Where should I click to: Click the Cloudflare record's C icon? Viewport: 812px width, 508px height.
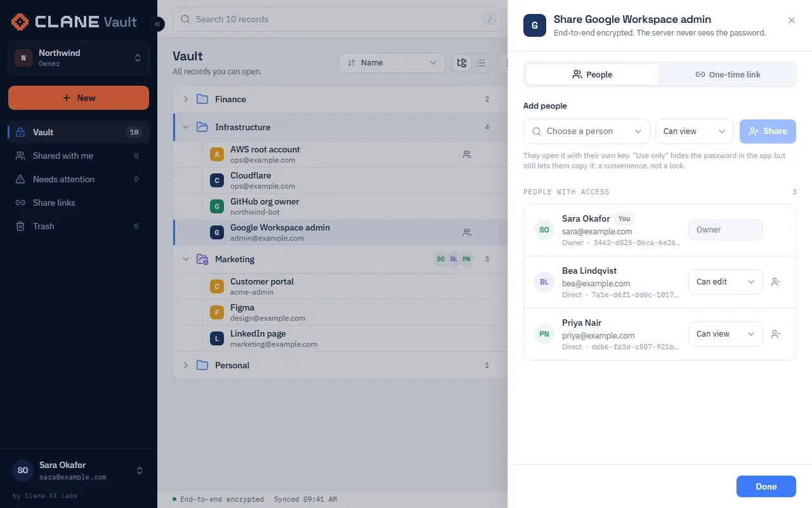click(217, 180)
